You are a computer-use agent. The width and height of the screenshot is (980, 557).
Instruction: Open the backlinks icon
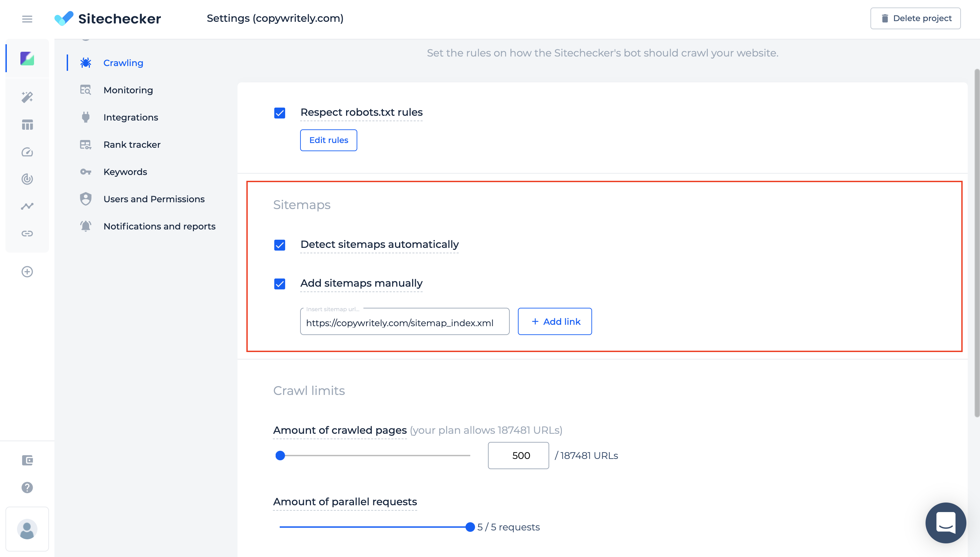[28, 233]
